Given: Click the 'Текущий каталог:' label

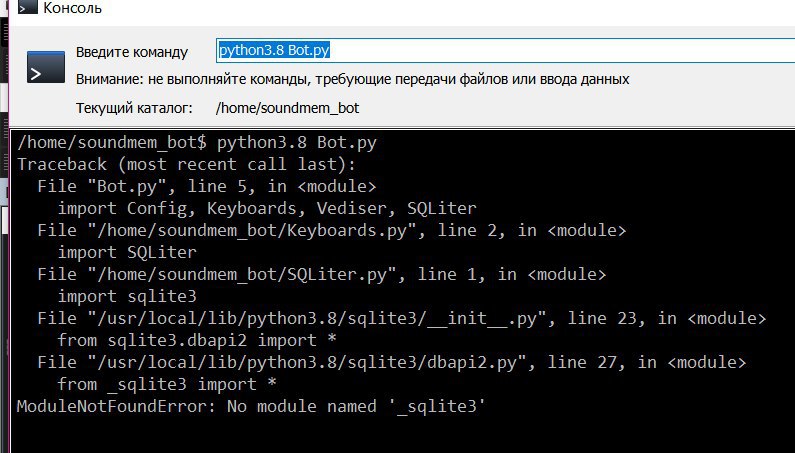Looking at the screenshot, I should pos(134,108).
